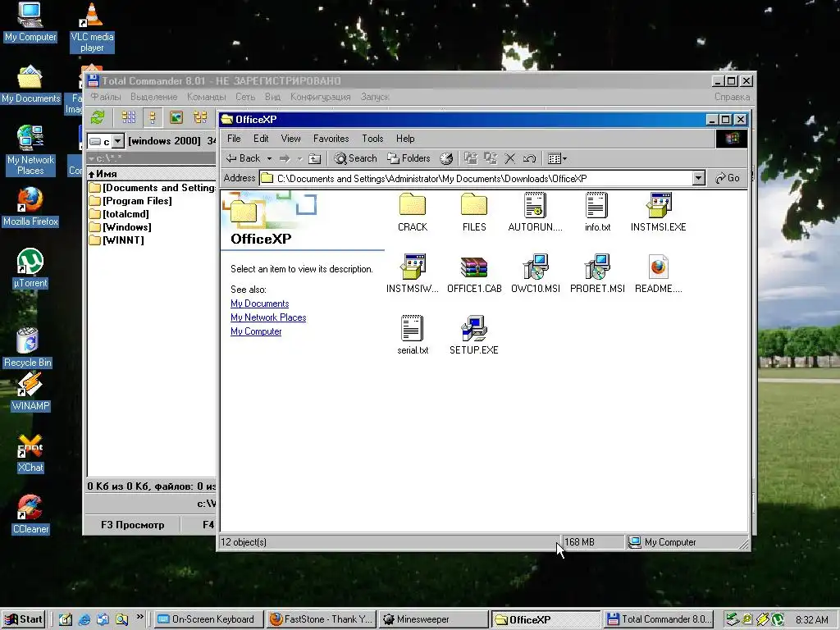
Task: Click the Undo toolbar icon
Action: 529,158
